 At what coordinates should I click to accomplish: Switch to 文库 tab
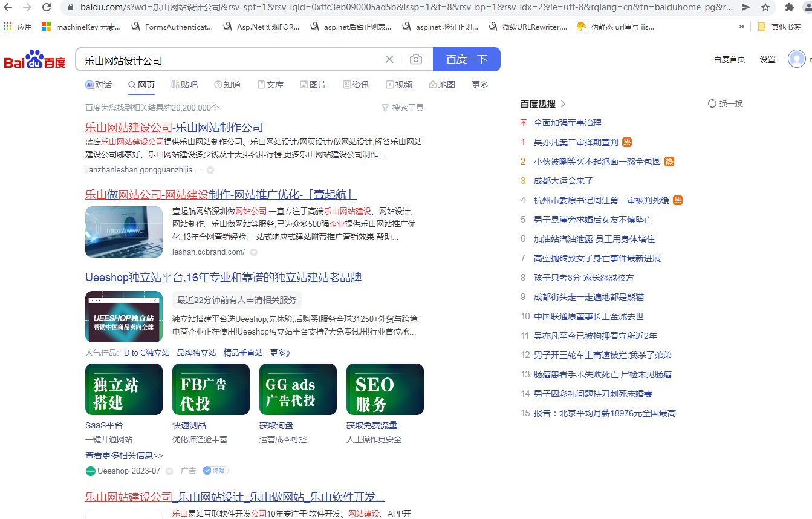pos(270,85)
